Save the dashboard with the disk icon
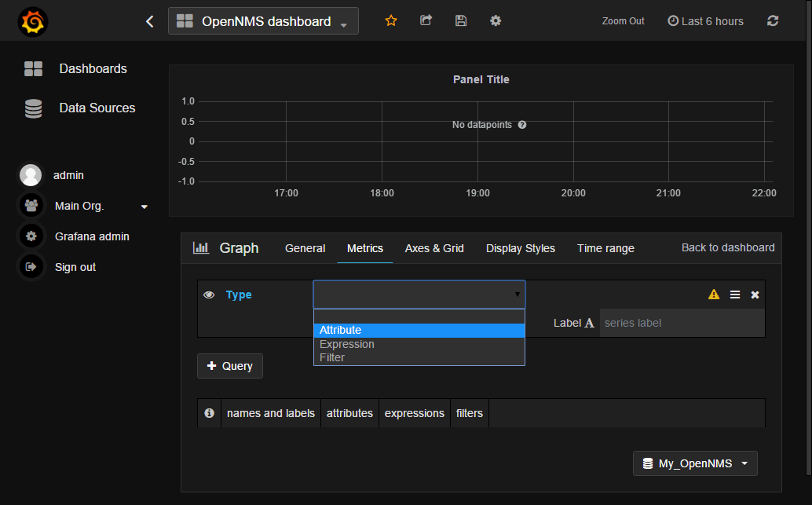Screen dimensions: 812x505 click(461, 20)
